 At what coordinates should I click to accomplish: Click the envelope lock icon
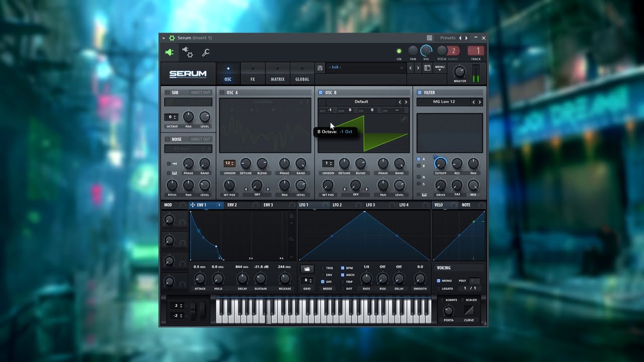[x=291, y=216]
